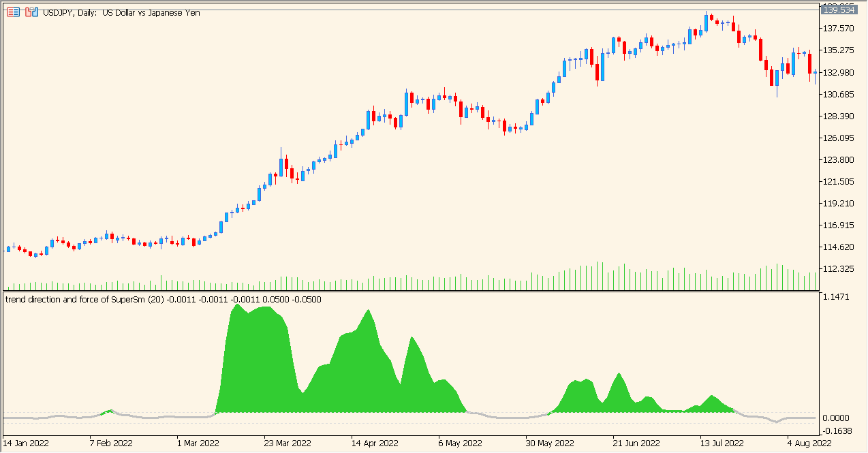Screen dimensions: 868x453
Task: Click the 0.0000 indicator level label
Action: [x=835, y=418]
